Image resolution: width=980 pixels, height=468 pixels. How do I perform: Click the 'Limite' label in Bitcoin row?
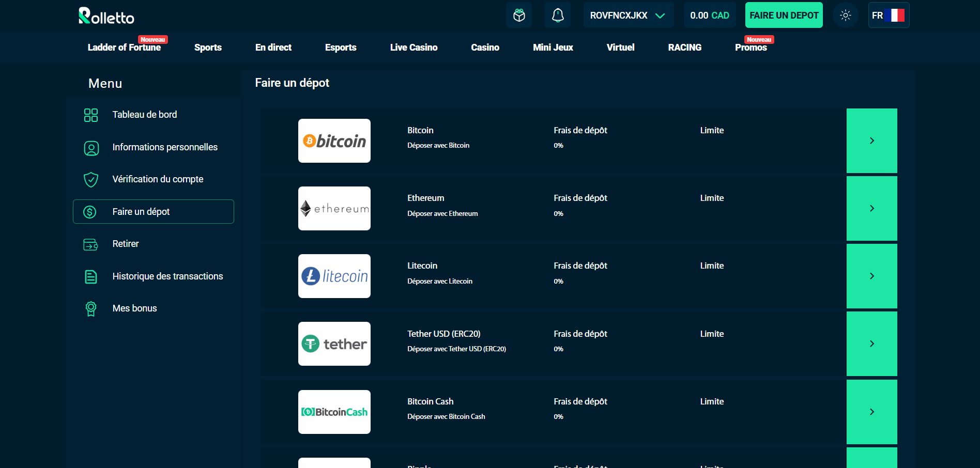[x=712, y=130]
